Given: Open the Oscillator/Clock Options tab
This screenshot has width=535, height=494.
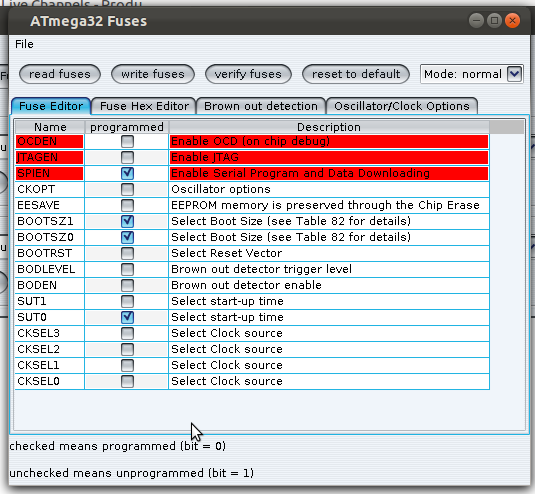Looking at the screenshot, I should pyautogui.click(x=402, y=106).
